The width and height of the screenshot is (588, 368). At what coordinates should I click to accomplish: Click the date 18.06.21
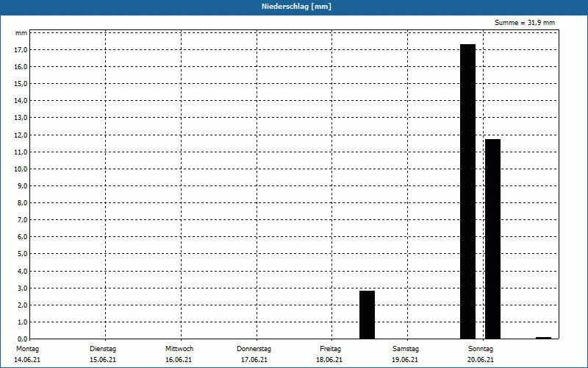click(x=329, y=360)
